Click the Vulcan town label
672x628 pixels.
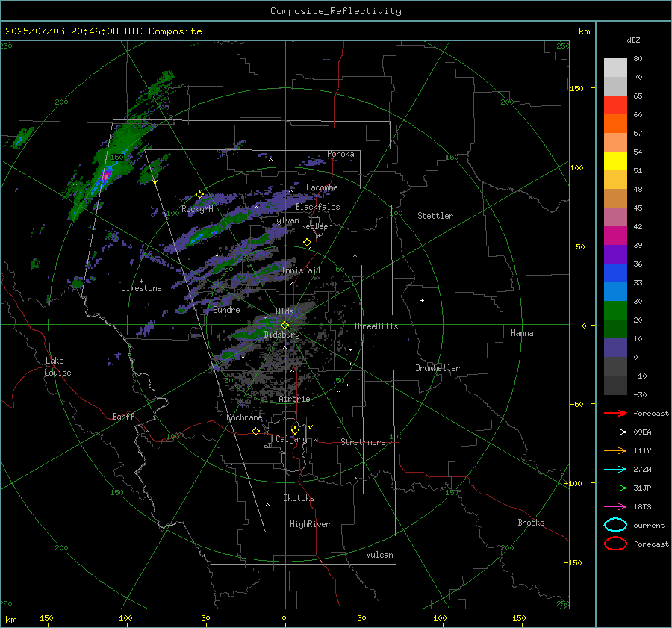tap(379, 555)
